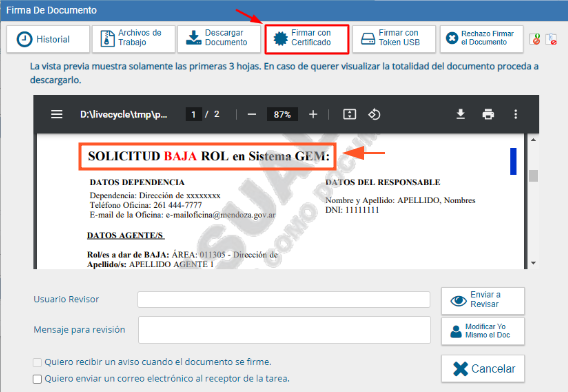Click scrollbar up arrow in PDF preview
Image resolution: width=568 pixels, height=392 pixels.
533,139
